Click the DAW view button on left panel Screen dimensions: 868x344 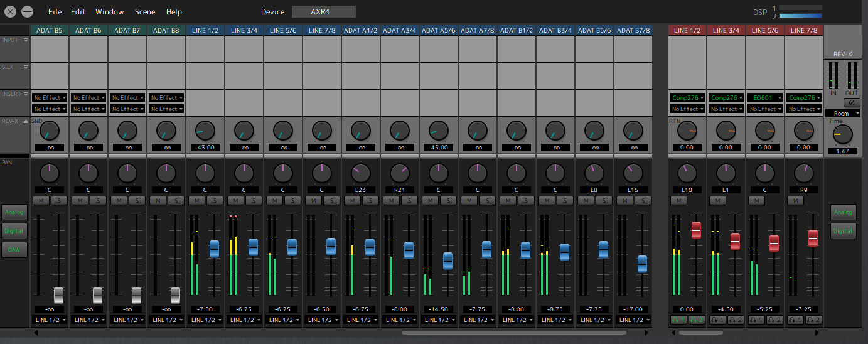coord(14,249)
